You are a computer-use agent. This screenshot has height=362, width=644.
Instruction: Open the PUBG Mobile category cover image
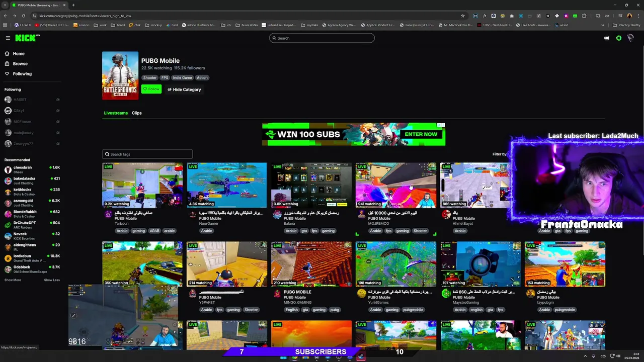click(120, 75)
